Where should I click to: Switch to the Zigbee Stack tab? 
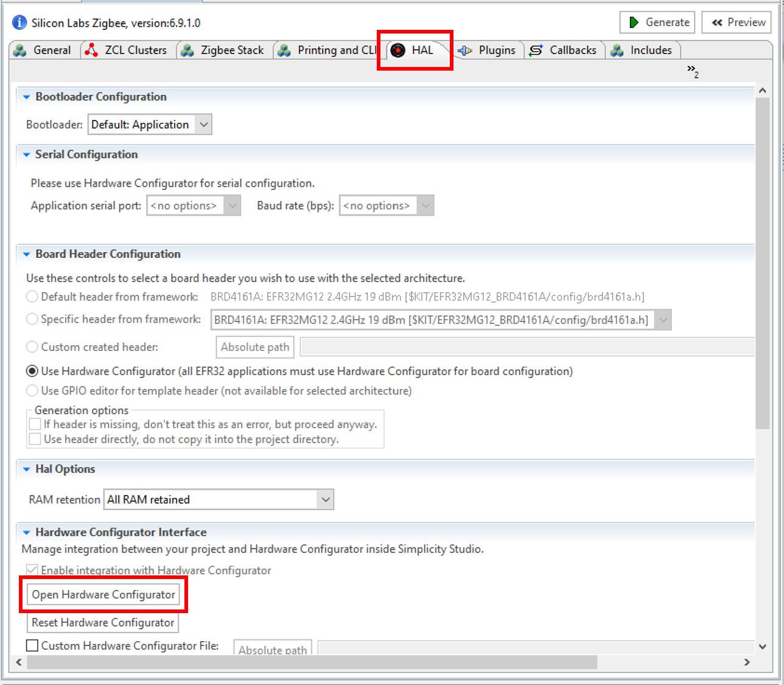[224, 50]
